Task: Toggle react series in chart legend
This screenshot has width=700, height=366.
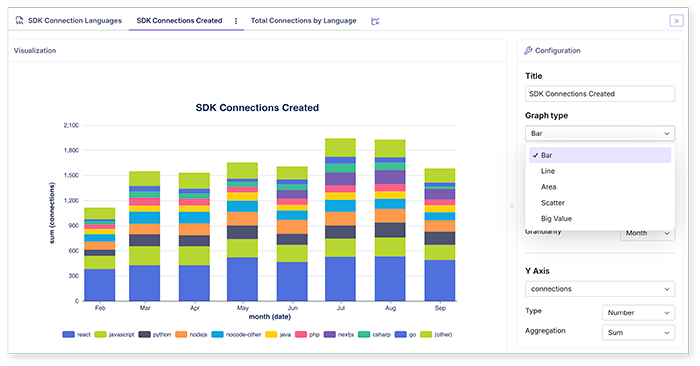Action: [x=76, y=334]
